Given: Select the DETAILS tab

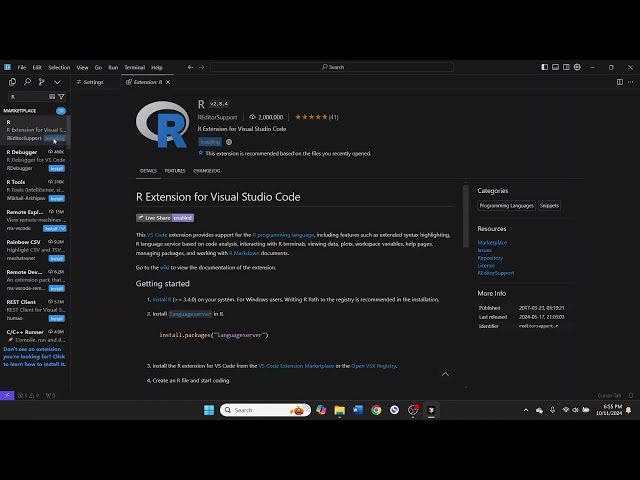Looking at the screenshot, I should [x=148, y=171].
